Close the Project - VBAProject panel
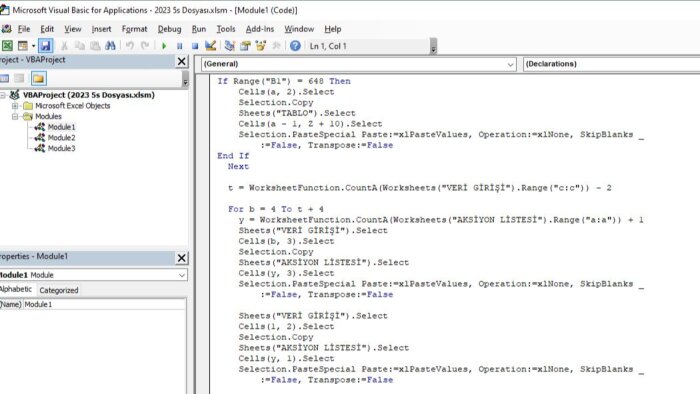This screenshot has height=394, width=700. (x=181, y=61)
